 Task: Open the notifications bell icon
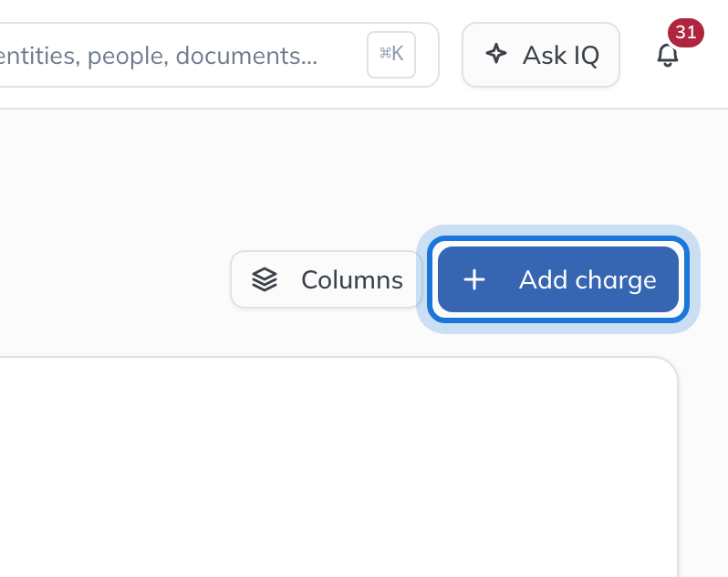pos(667,56)
